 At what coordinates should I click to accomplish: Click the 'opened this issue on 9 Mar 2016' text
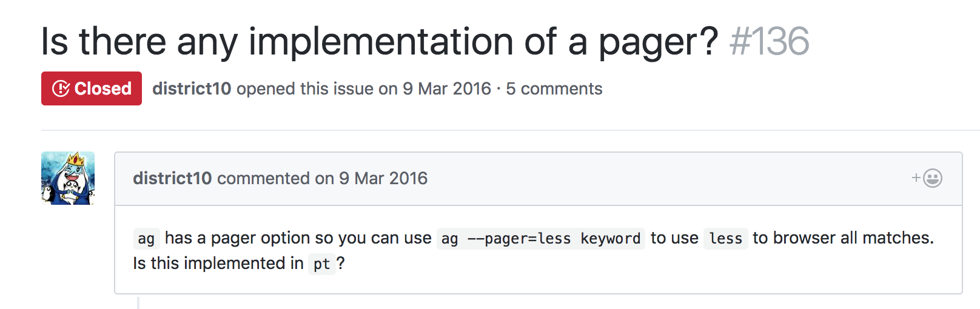364,88
